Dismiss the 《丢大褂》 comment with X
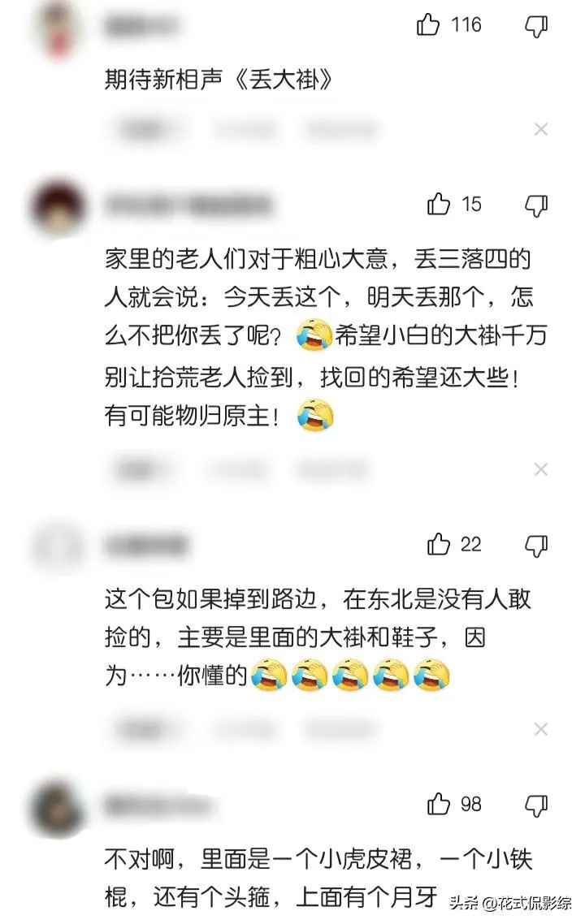Screen dimensions: 585x924 pyautogui.click(x=541, y=129)
